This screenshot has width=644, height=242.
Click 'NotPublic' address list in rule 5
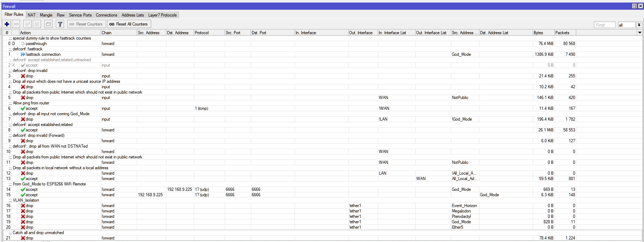click(x=460, y=98)
